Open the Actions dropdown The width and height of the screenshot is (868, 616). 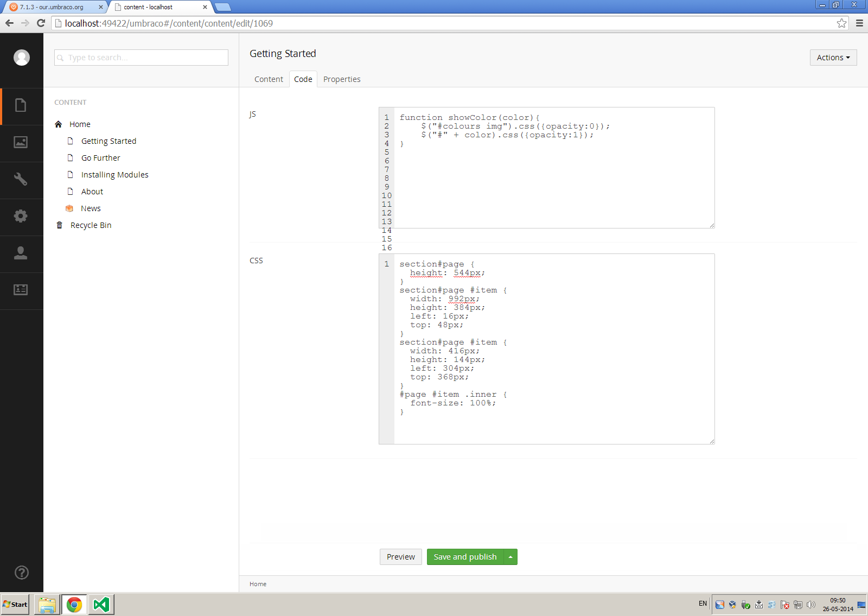[x=833, y=58]
